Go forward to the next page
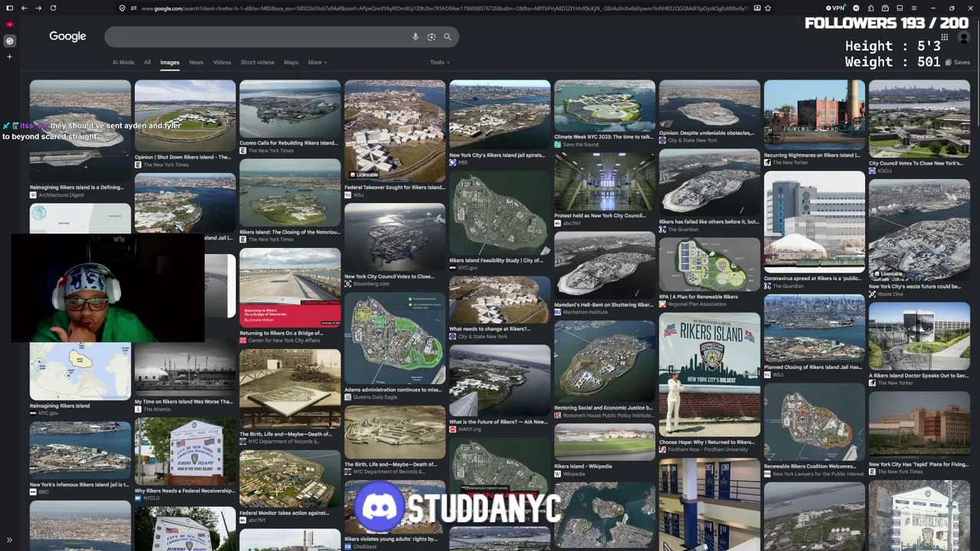Screen dimensions: 980x551 [x=38, y=8]
